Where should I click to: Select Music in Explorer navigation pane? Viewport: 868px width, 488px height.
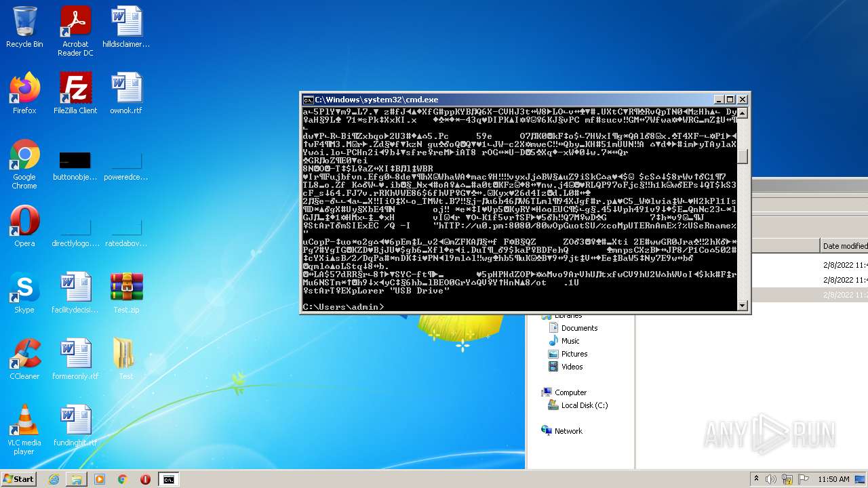564,341
